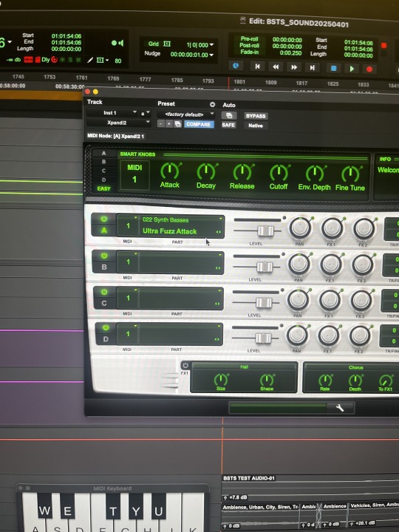Click the green Play transport button
This screenshot has width=399, height=532.
(352, 69)
